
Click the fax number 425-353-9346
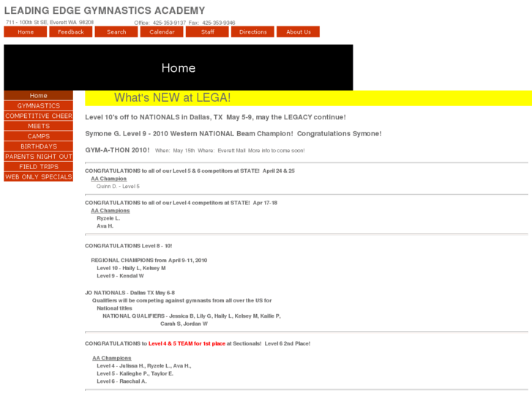click(219, 23)
